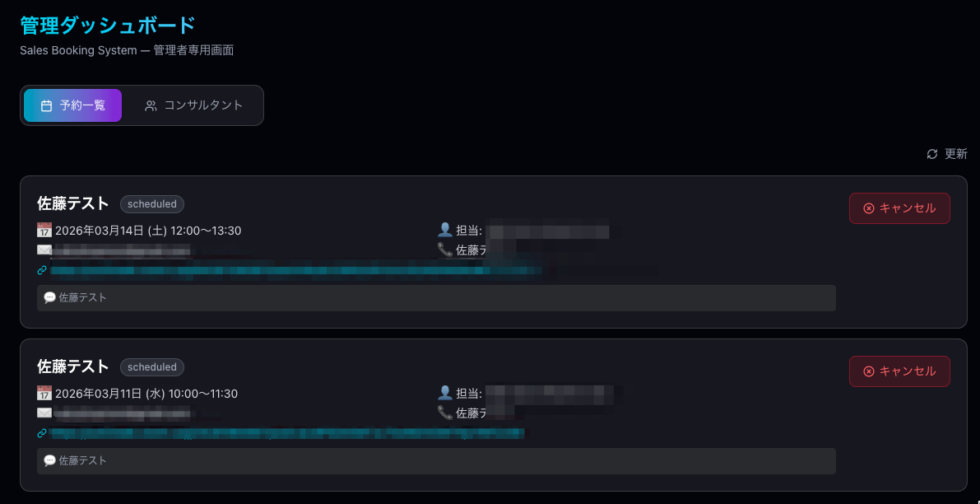The image size is (980, 504).
Task: Click the refresh arrows icon near 更新
Action: (932, 154)
